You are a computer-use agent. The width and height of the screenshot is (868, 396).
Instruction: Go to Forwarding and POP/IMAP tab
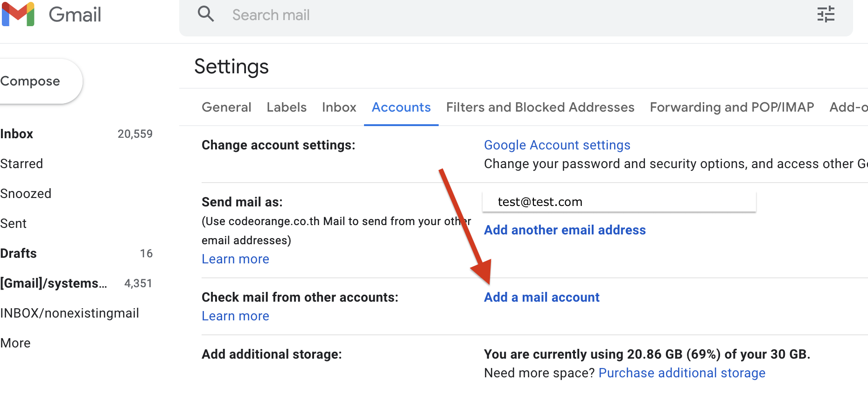pyautogui.click(x=732, y=107)
